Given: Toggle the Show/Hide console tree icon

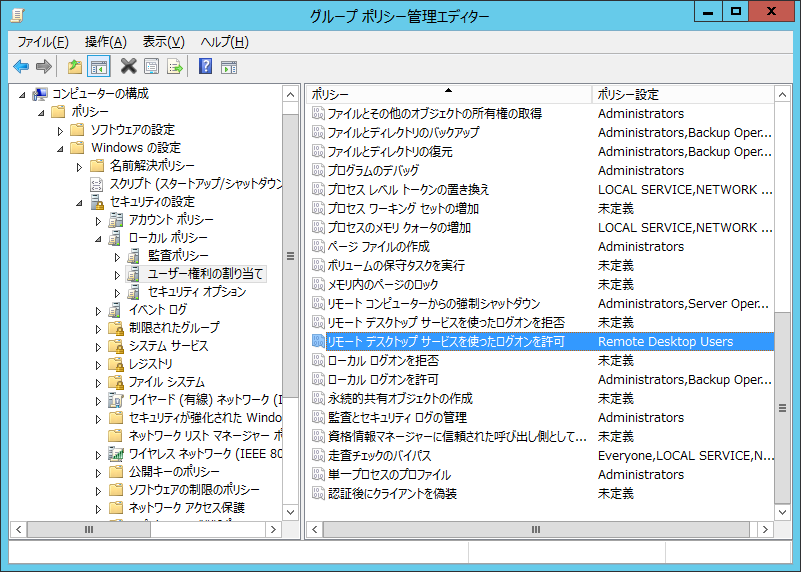Looking at the screenshot, I should coord(98,67).
